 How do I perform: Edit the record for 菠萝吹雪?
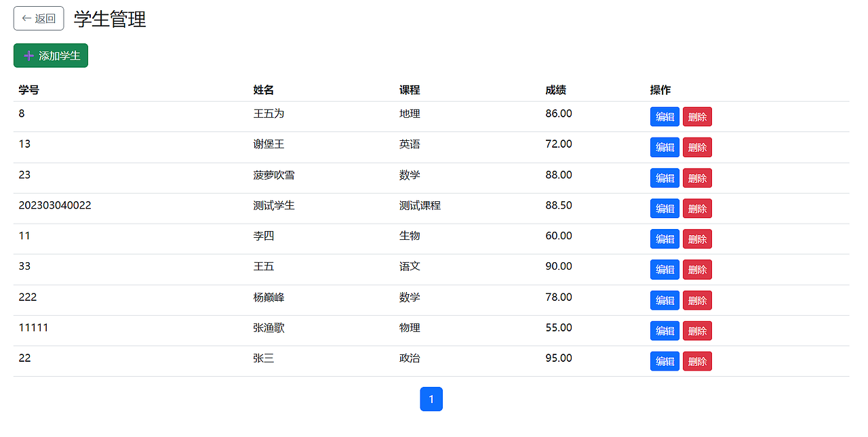click(664, 178)
